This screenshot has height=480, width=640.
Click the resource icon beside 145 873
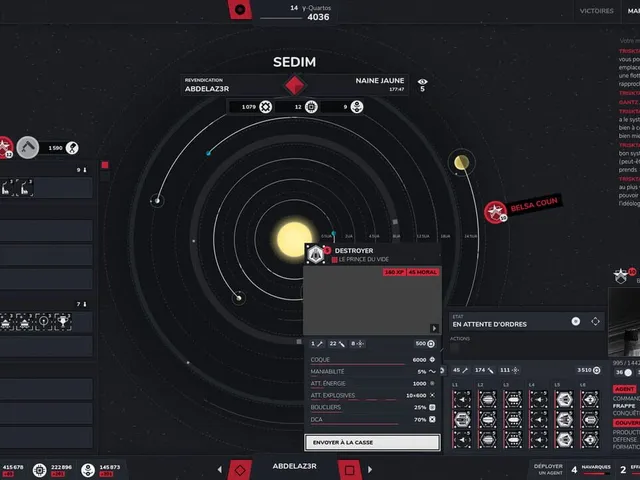click(x=88, y=470)
